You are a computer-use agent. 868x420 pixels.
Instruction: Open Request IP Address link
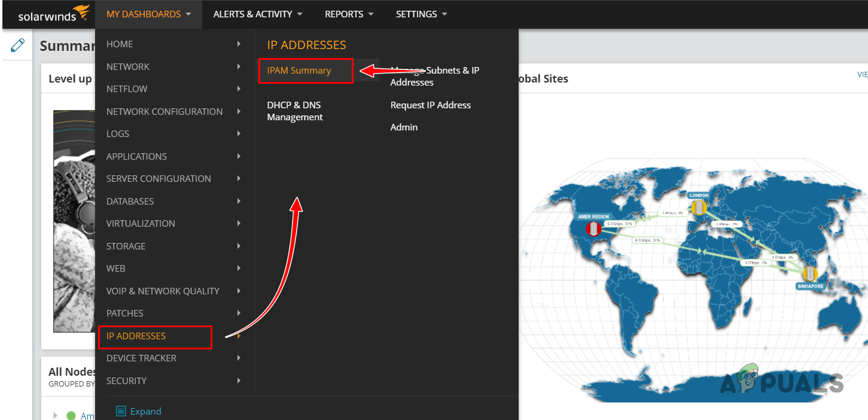tap(431, 105)
